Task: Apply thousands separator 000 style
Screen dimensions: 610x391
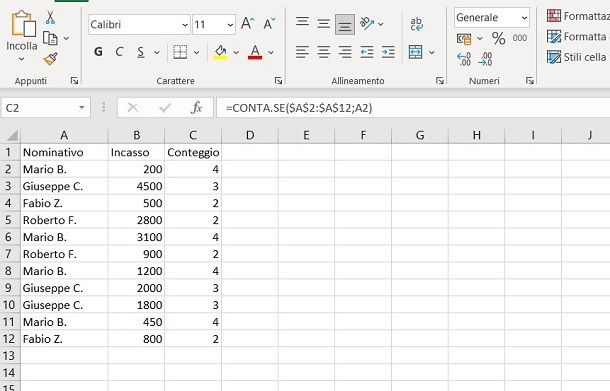Action: point(520,38)
